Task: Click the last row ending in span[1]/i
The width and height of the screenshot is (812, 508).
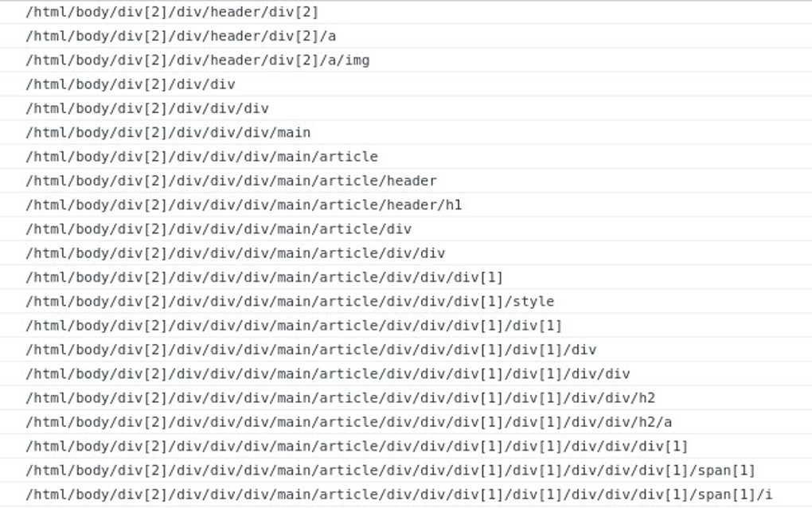Action: (406, 494)
